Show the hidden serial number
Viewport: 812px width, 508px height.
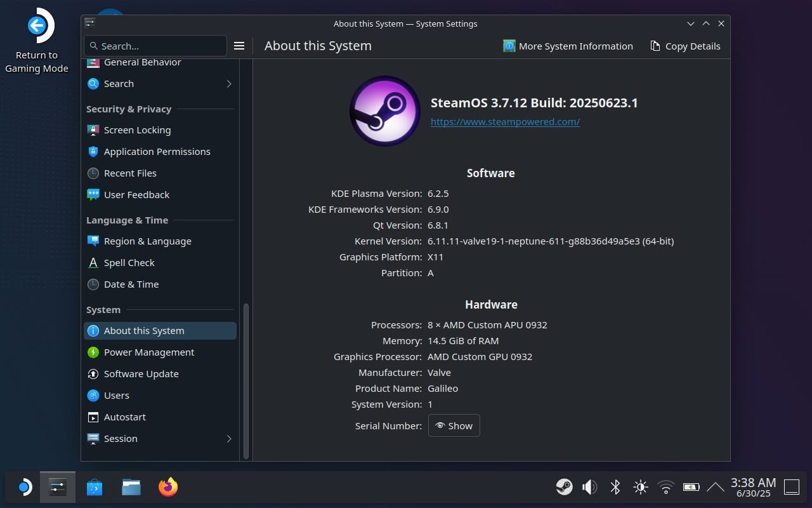pyautogui.click(x=454, y=425)
